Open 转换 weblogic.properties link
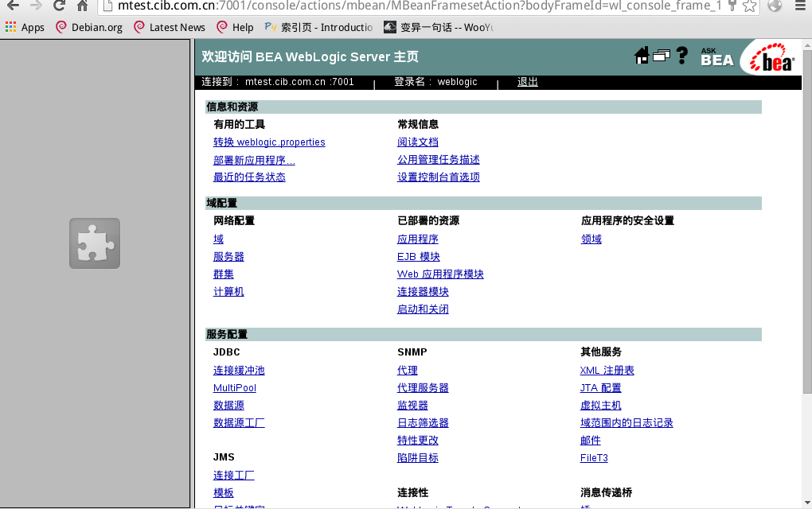The height and width of the screenshot is (509, 812). click(x=269, y=142)
